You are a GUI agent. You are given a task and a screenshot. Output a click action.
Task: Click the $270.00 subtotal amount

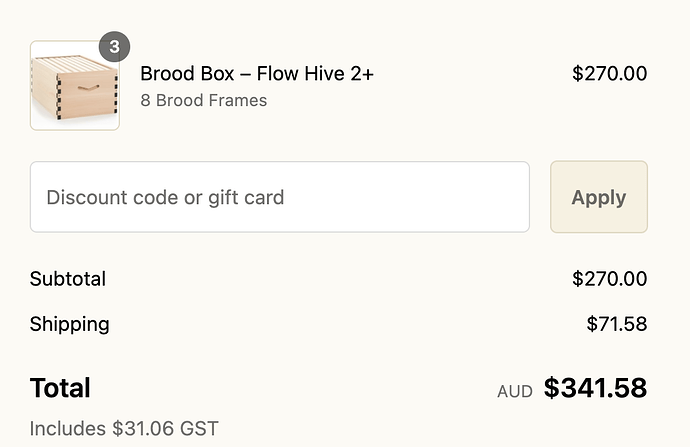(x=609, y=279)
